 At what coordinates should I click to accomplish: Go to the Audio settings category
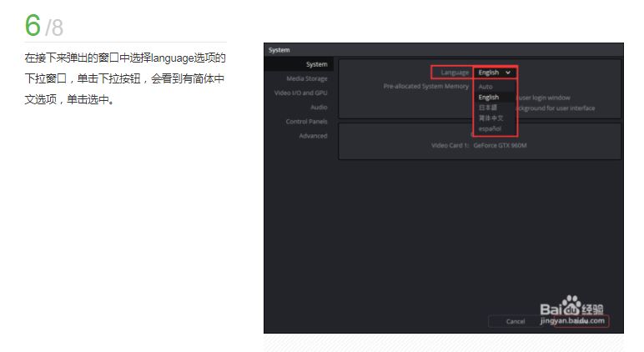pyautogui.click(x=319, y=108)
